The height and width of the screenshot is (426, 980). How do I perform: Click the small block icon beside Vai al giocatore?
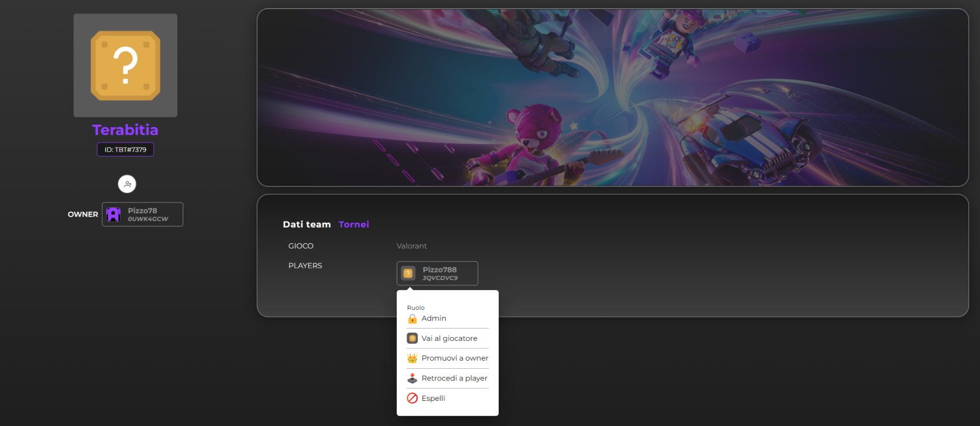tap(412, 338)
